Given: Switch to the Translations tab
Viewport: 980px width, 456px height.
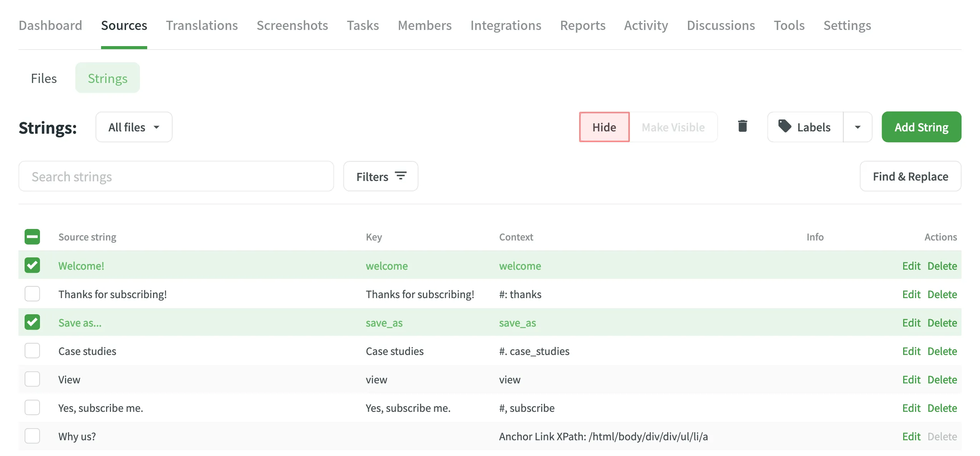Looking at the screenshot, I should tap(202, 25).
